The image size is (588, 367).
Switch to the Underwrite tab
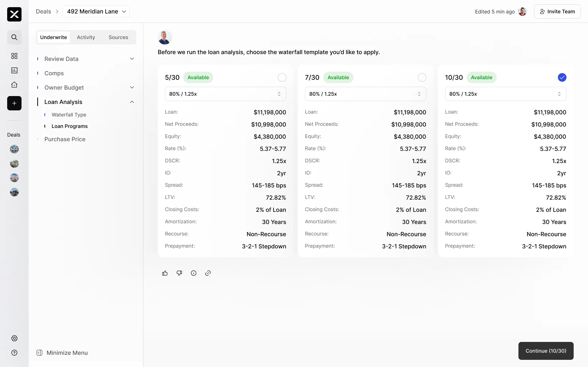coord(53,37)
